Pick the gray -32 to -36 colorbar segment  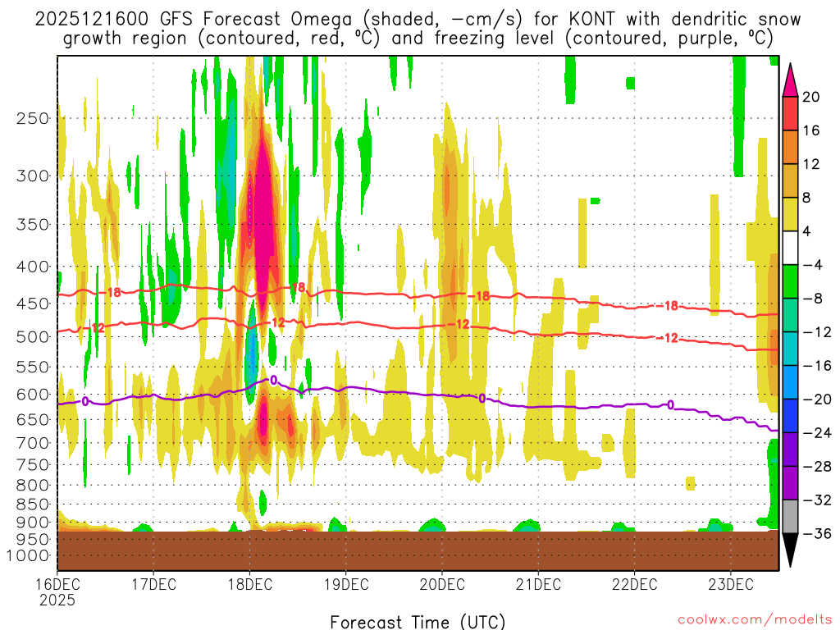(x=790, y=517)
